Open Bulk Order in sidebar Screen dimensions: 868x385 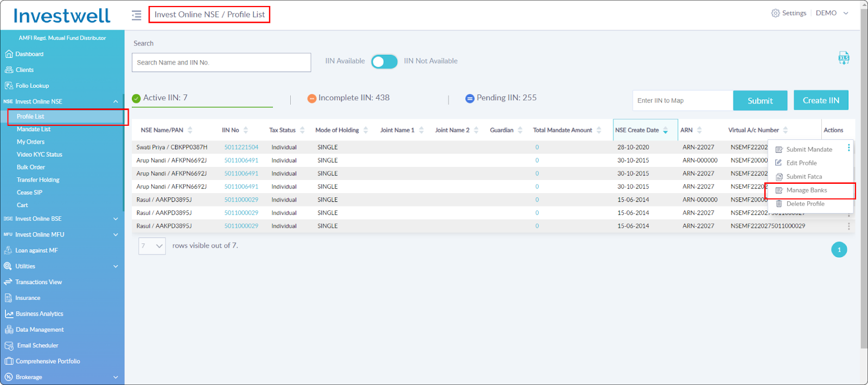31,168
